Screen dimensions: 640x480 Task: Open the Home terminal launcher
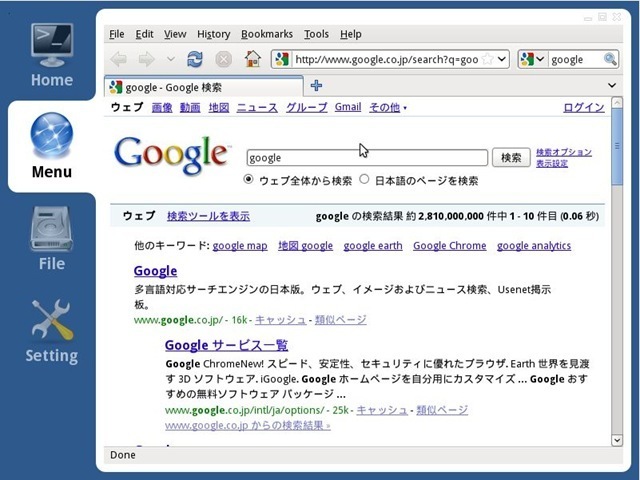coord(52,55)
